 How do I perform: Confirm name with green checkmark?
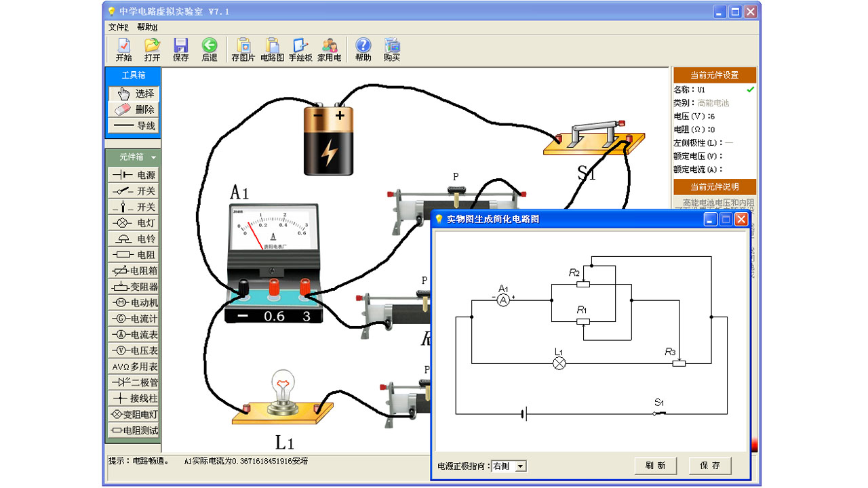[750, 89]
